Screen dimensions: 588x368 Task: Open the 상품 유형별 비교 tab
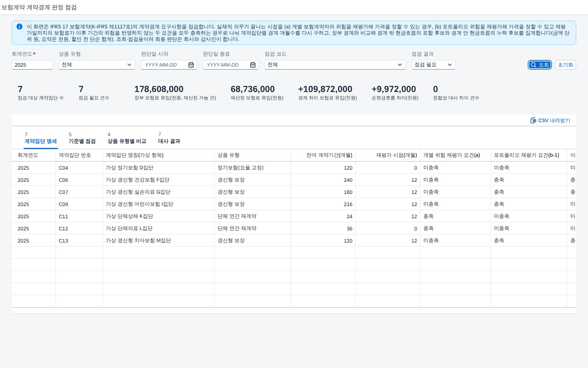click(x=127, y=138)
